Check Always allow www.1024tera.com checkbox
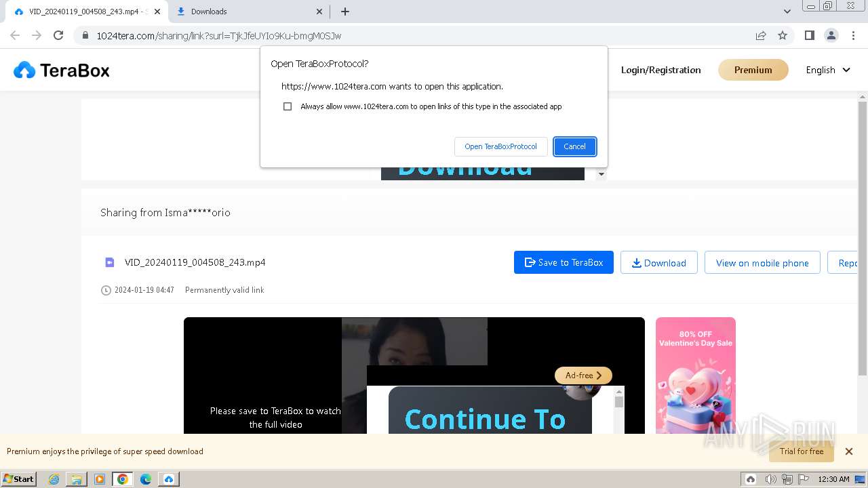Screen dimensions: 868x488 288,106
